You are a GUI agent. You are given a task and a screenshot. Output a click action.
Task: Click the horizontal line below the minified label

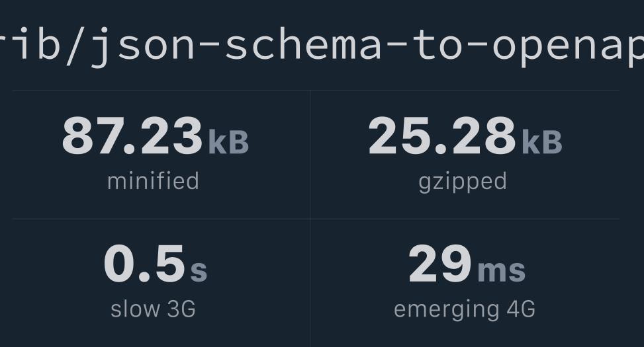point(161,219)
